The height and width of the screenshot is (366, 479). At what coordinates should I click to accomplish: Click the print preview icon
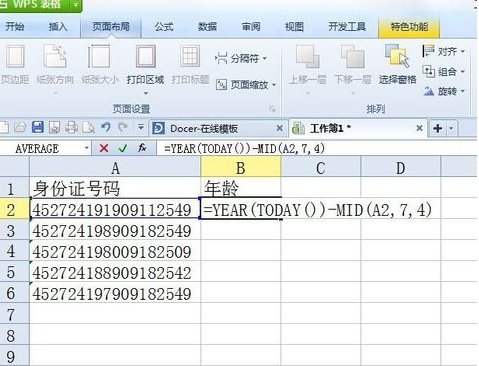(88, 128)
